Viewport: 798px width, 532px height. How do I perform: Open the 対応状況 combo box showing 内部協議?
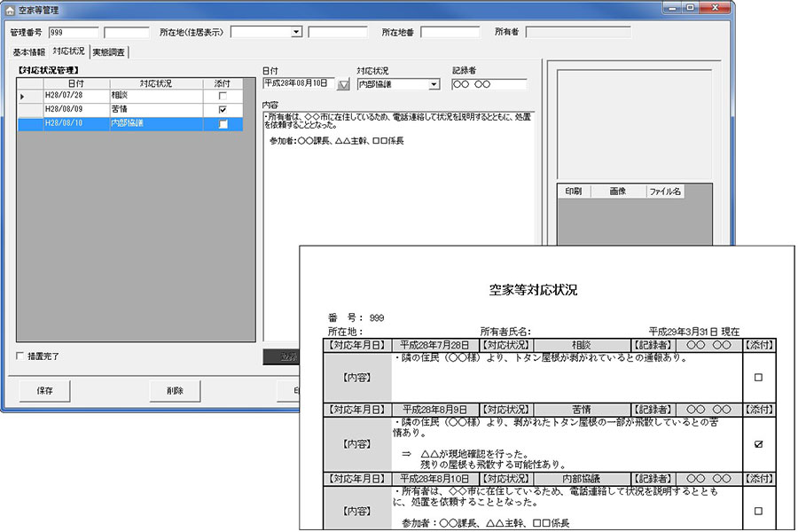(434, 84)
